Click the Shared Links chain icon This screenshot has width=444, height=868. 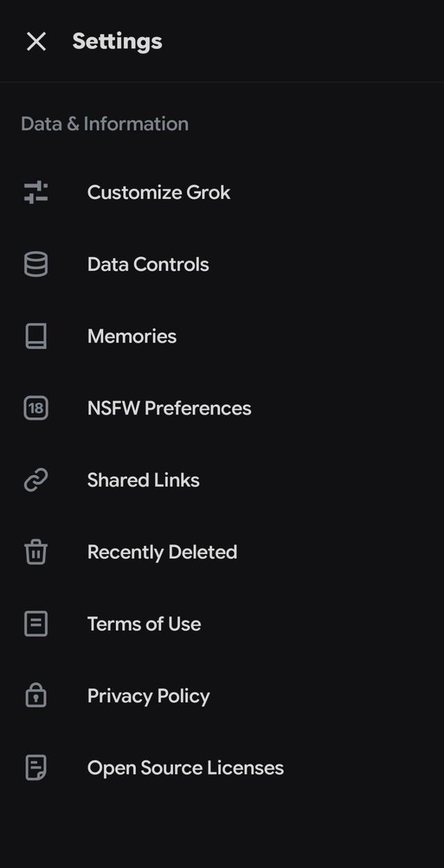coord(35,480)
